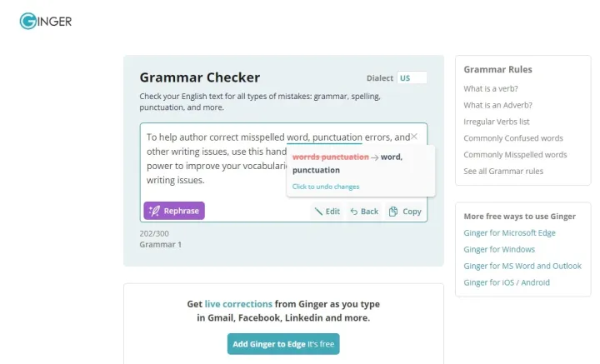The width and height of the screenshot is (600, 364).
Task: Click the Ginger logo icon
Action: click(28, 21)
